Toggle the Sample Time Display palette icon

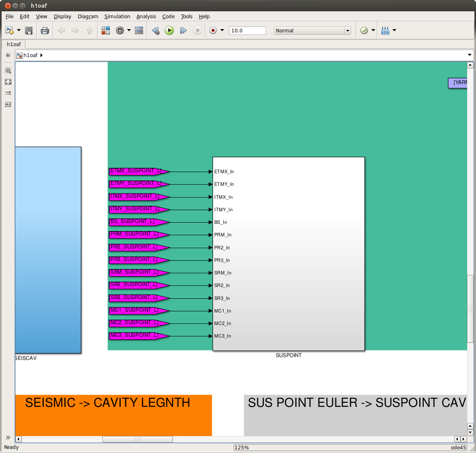(x=8, y=93)
